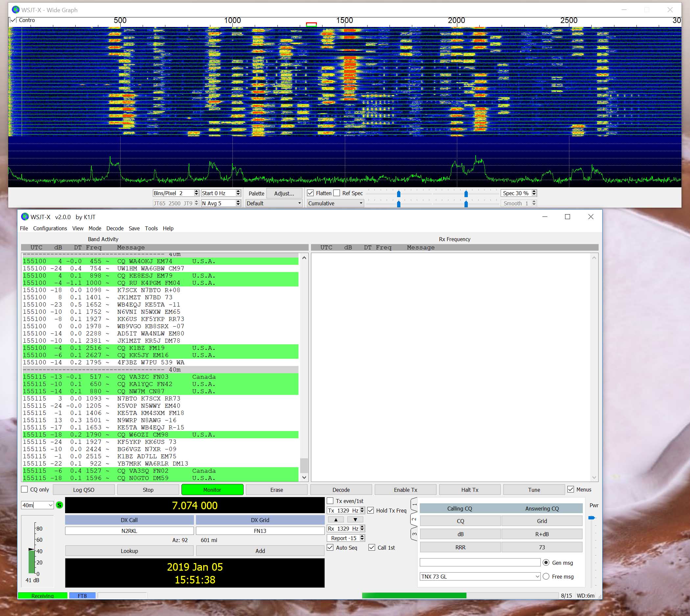Screen dimensions: 690x616
Task: Click the up arrow frequency shift button
Action: tap(336, 519)
